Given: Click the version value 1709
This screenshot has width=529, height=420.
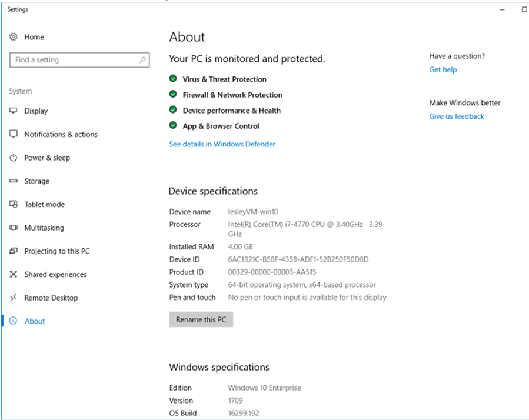Looking at the screenshot, I should tap(235, 401).
